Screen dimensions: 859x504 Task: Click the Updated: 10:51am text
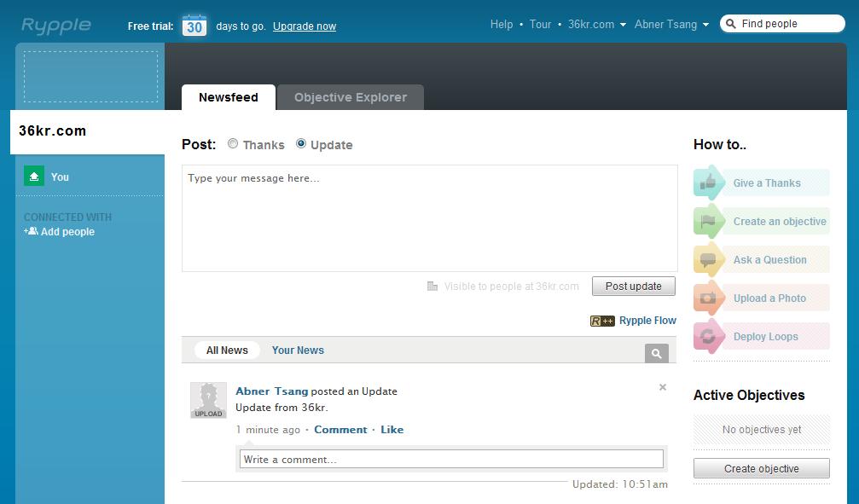click(620, 484)
